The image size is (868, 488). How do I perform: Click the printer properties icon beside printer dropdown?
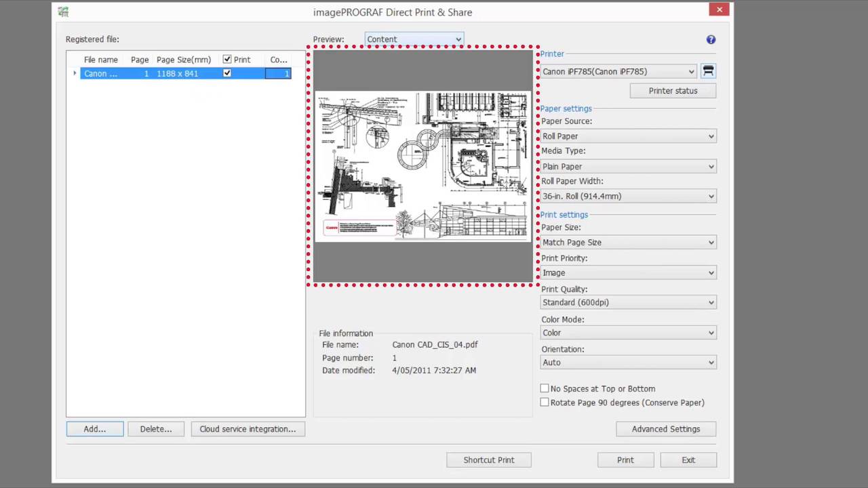[x=708, y=71]
